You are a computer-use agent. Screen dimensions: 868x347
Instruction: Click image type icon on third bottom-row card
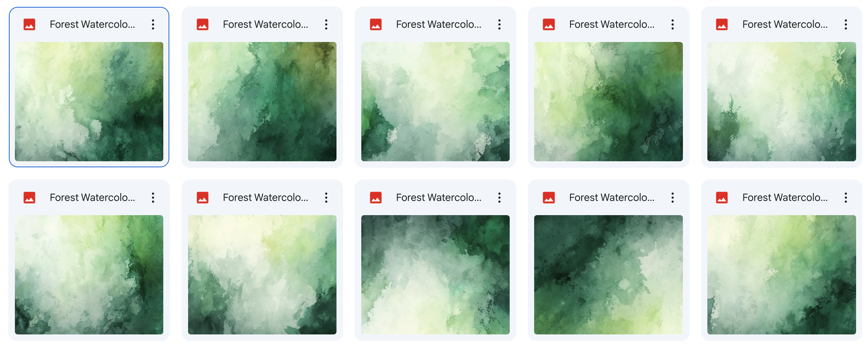376,197
